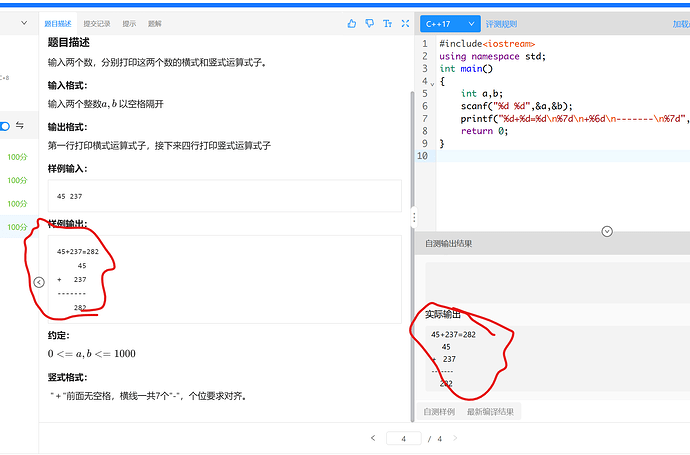Click empty code line 10
Screen dimensions: 690x455
click(x=563, y=156)
